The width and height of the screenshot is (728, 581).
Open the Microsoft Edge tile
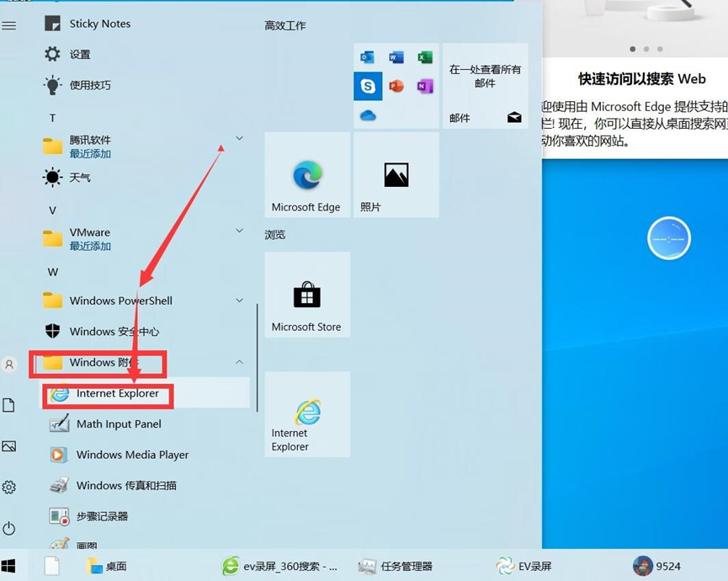pyautogui.click(x=306, y=175)
